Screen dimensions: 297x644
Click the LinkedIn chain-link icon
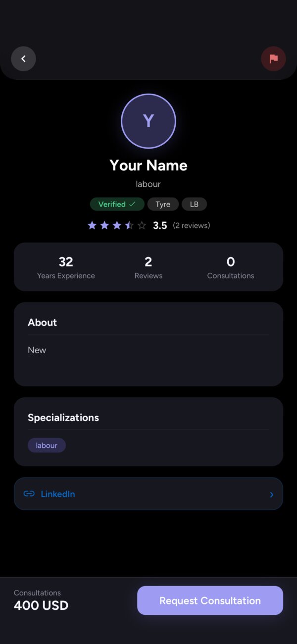(29, 494)
